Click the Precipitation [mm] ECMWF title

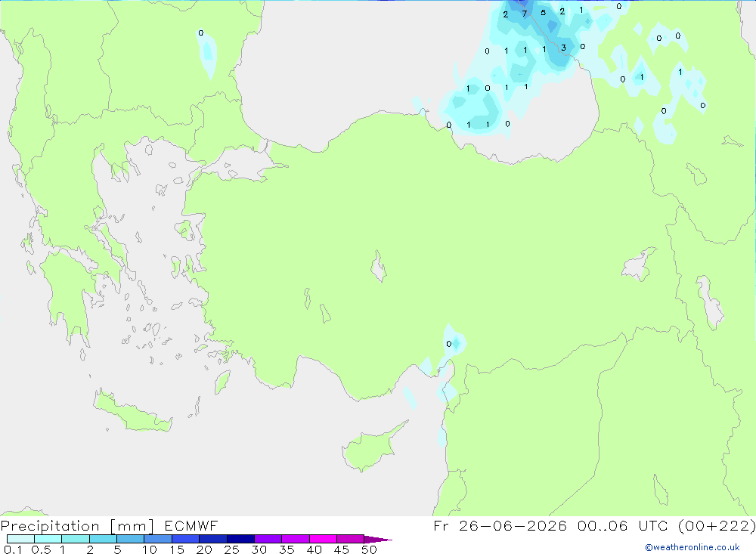tap(110, 525)
